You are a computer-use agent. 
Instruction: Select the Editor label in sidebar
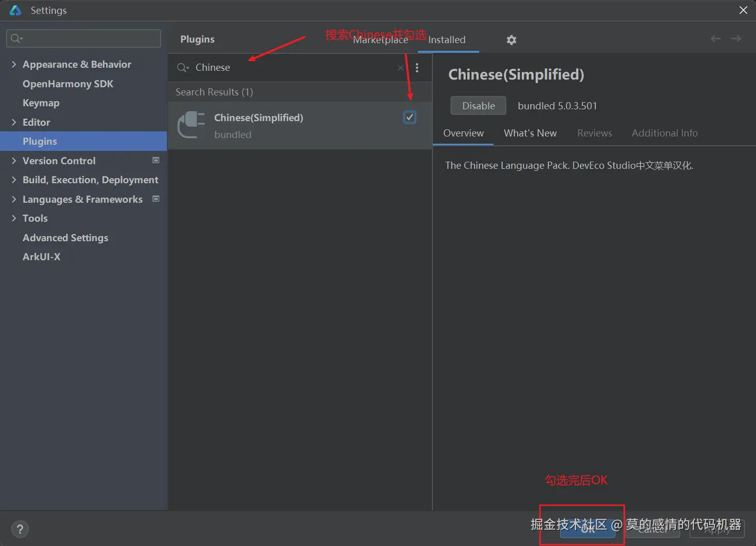36,122
